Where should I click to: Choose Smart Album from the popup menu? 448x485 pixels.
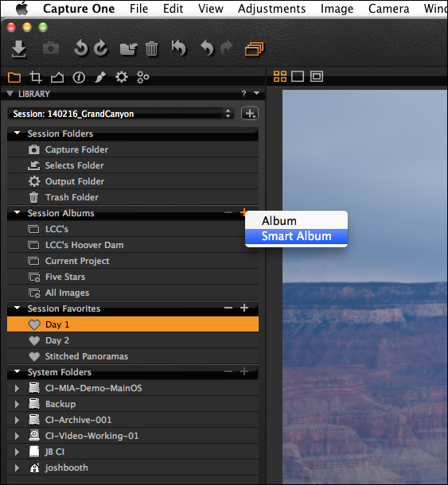point(296,236)
